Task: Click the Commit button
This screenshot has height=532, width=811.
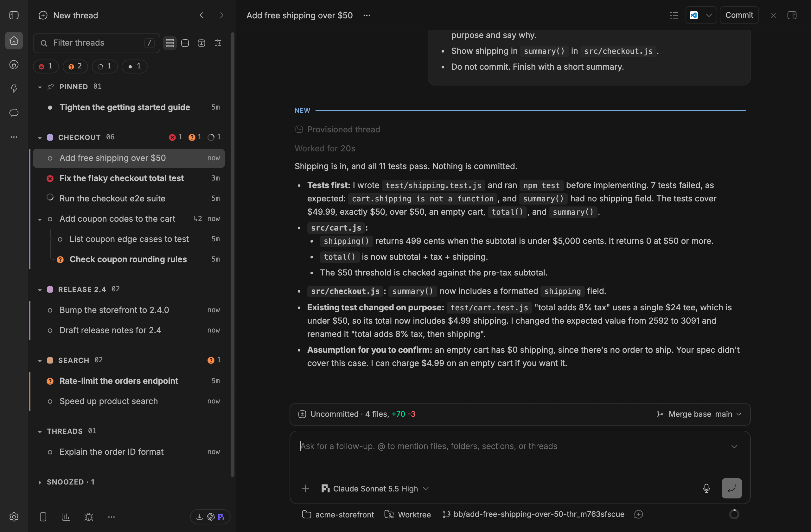Action: pos(739,15)
